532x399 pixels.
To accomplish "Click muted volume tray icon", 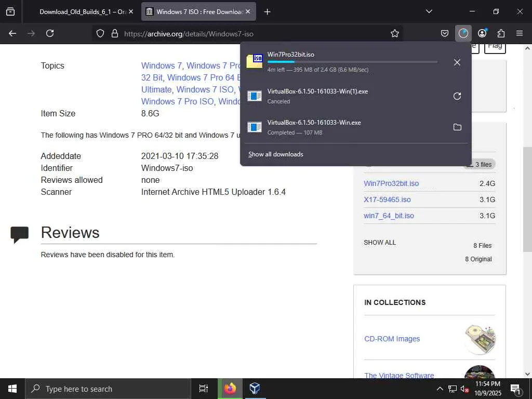I will [x=464, y=389].
